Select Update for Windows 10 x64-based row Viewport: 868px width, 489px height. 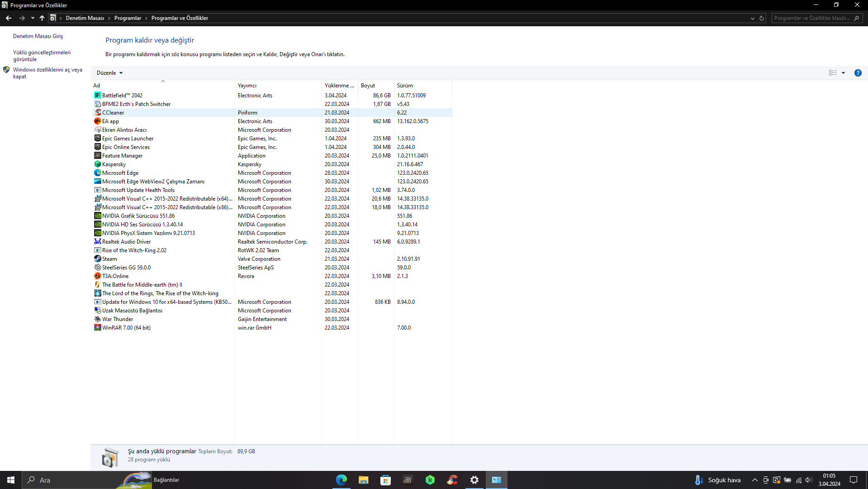coord(271,302)
